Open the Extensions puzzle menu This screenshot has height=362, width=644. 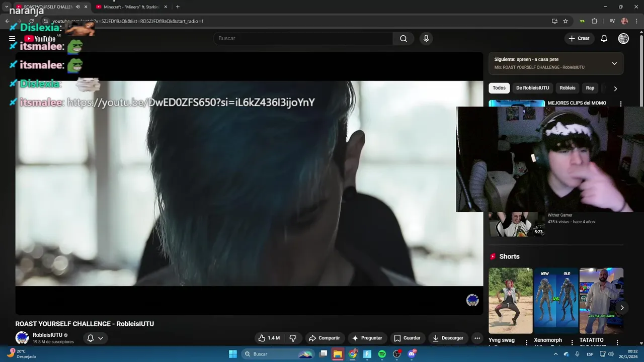(595, 21)
